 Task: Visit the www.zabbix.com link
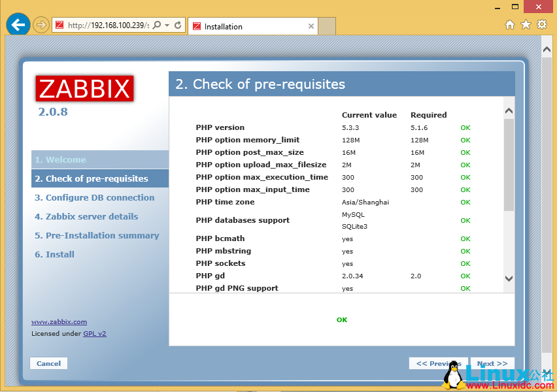click(x=59, y=321)
